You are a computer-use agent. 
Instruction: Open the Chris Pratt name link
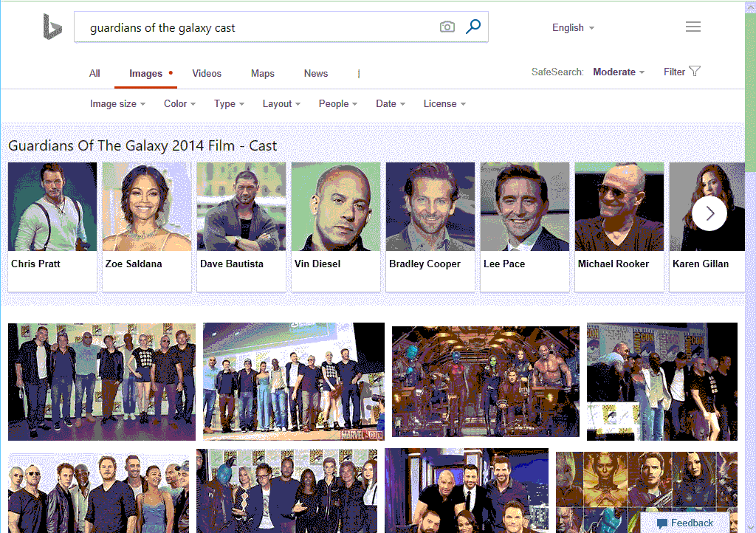click(x=35, y=264)
